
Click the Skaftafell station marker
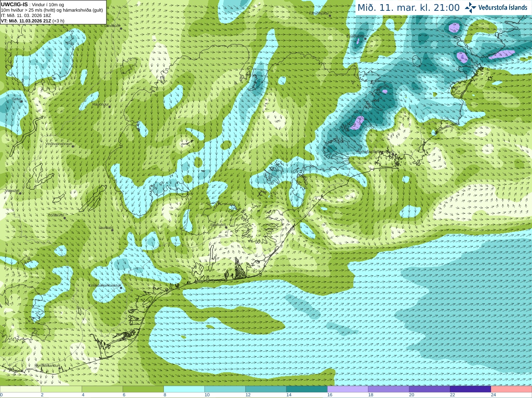226,227
